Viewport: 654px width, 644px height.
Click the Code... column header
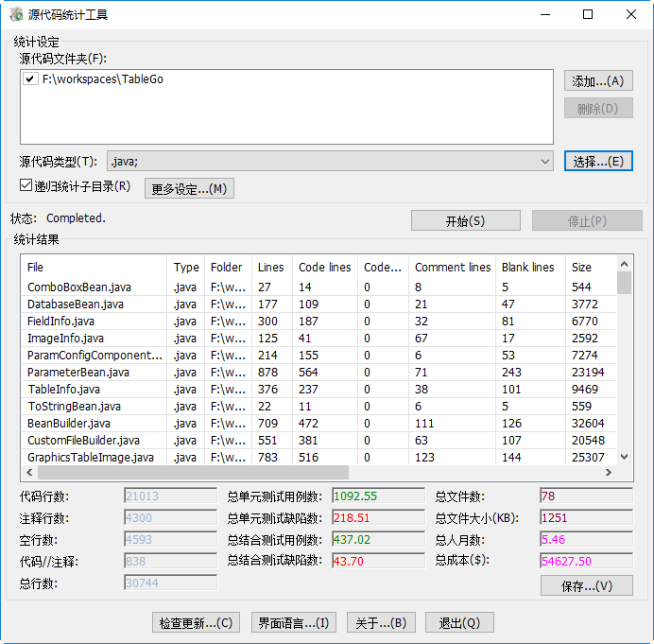tap(383, 267)
